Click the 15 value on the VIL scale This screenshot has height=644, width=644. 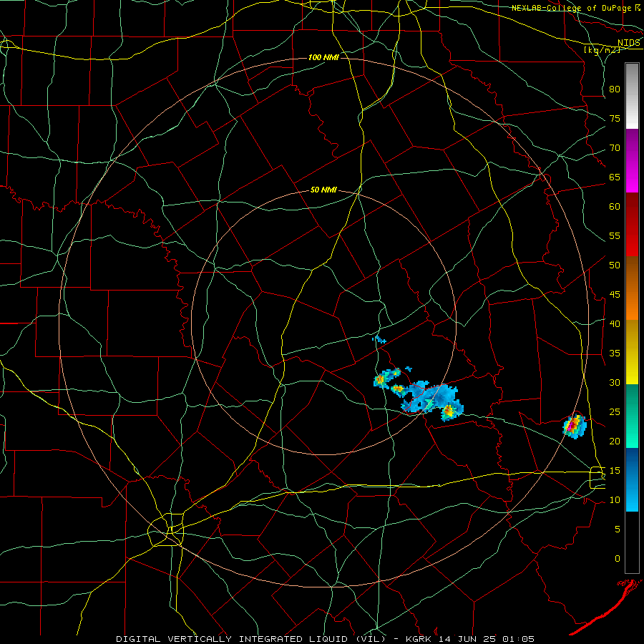(615, 471)
